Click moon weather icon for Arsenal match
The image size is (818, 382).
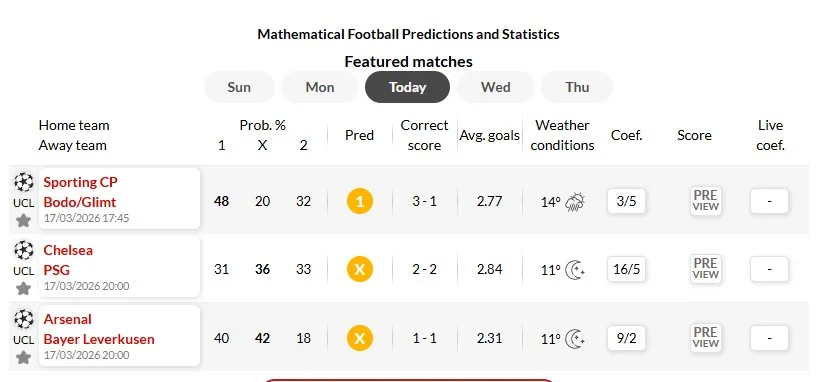(575, 339)
